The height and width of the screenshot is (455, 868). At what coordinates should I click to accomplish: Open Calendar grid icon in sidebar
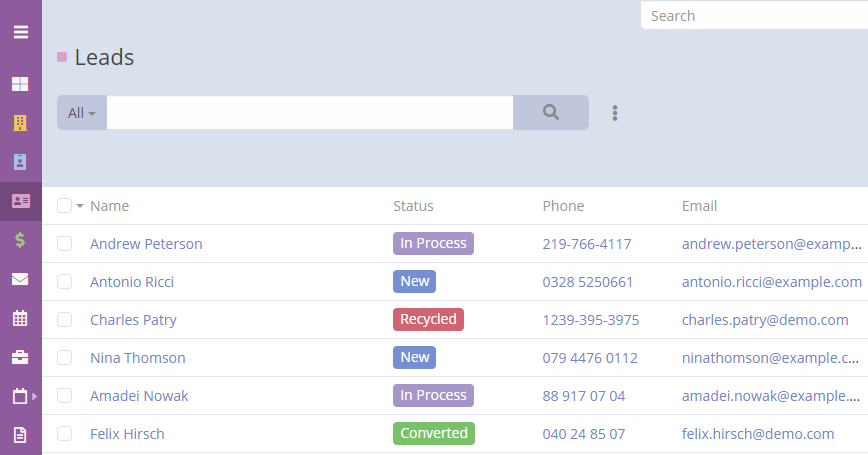pos(20,318)
